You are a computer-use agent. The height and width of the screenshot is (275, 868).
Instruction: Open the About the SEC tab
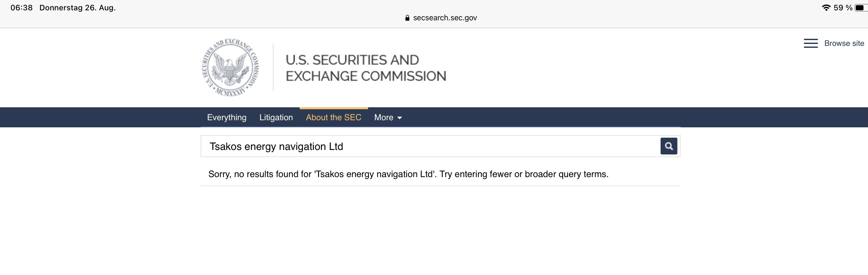click(x=333, y=117)
